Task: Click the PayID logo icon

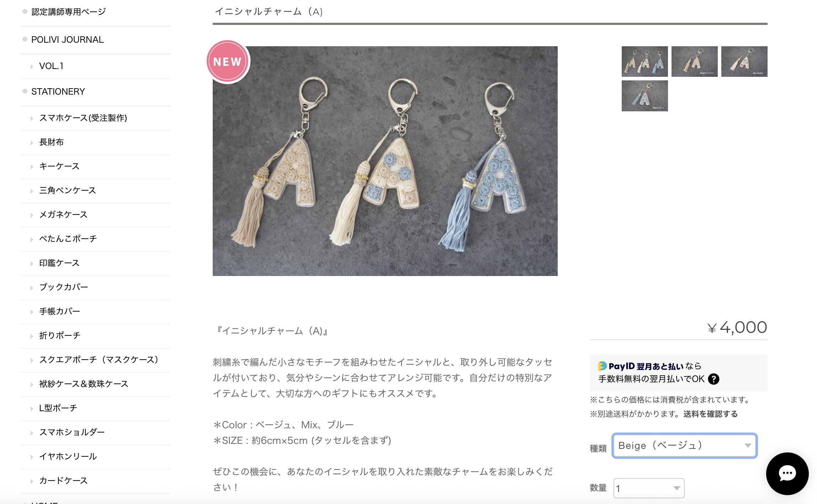Action: pyautogui.click(x=602, y=366)
